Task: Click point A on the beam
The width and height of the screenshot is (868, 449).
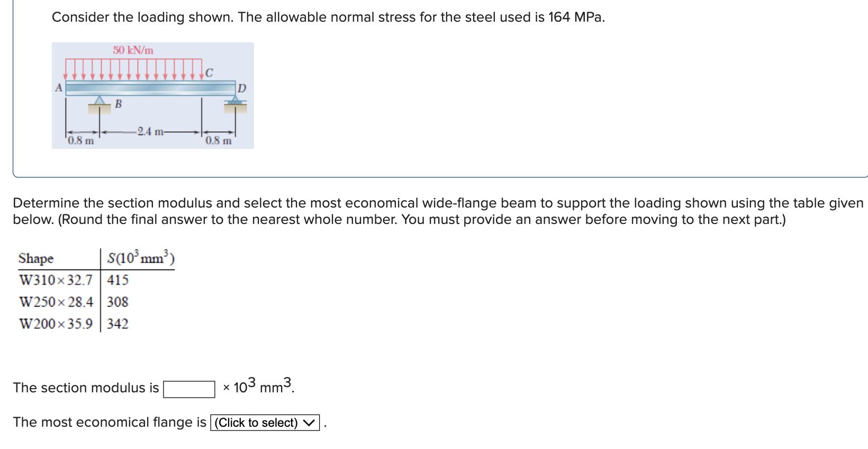Action: pos(58,86)
